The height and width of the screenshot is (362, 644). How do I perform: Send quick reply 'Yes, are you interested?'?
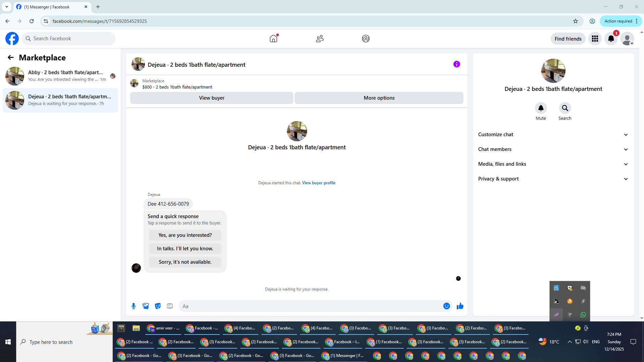pyautogui.click(x=185, y=235)
